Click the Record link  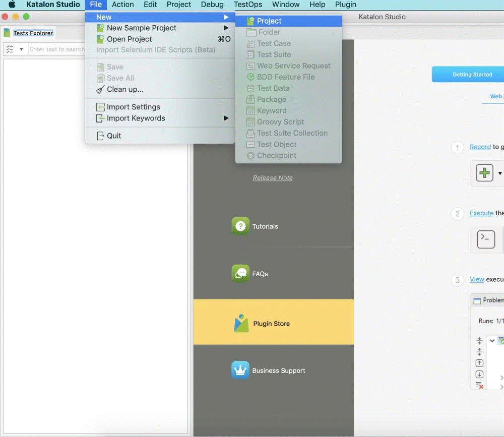(480, 147)
